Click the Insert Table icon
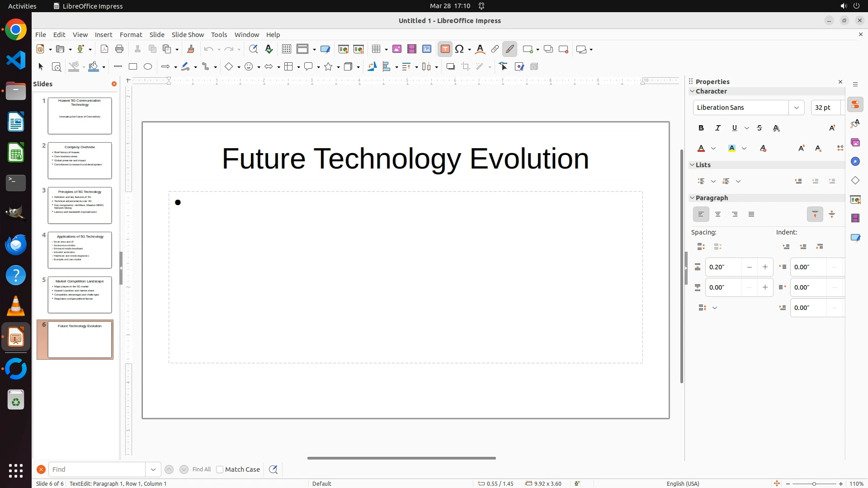Screen dimensions: 868x488 coord(376,49)
